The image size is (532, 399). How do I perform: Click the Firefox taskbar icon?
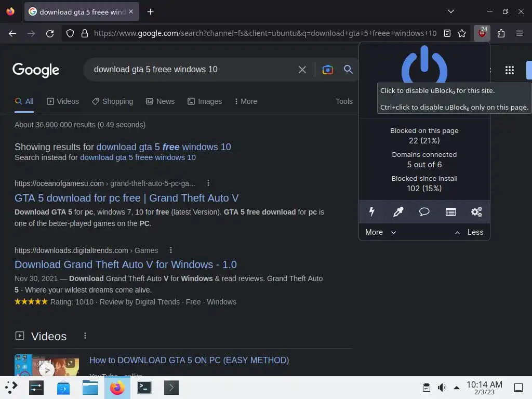tap(117, 388)
